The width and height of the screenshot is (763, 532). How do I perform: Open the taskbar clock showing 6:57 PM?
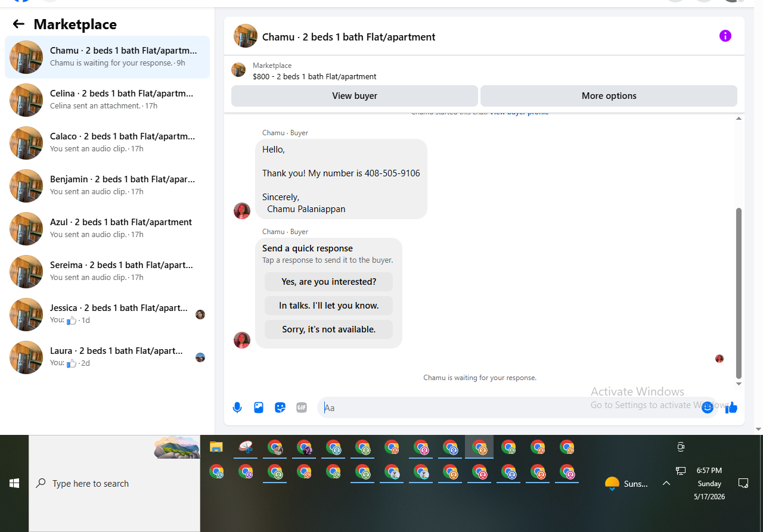(x=709, y=483)
